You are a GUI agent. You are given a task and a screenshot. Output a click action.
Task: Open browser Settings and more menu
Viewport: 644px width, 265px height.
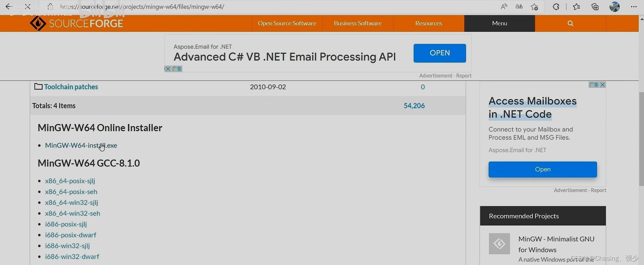pos(634,6)
